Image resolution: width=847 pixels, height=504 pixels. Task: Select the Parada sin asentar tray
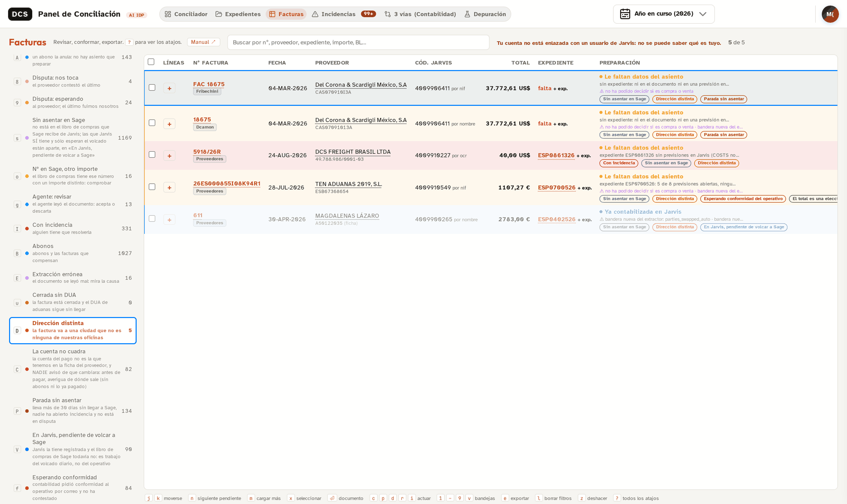point(73,411)
